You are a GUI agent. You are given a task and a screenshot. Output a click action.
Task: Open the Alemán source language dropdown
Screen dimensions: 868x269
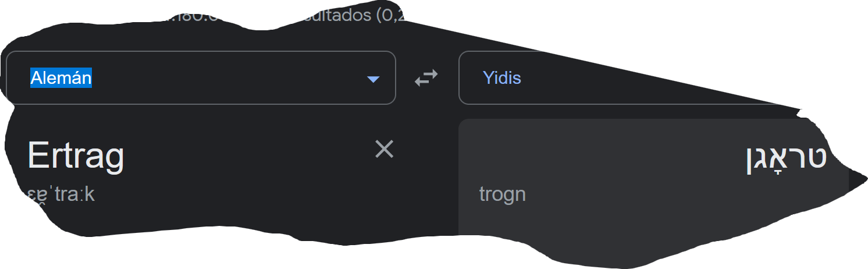point(201,78)
